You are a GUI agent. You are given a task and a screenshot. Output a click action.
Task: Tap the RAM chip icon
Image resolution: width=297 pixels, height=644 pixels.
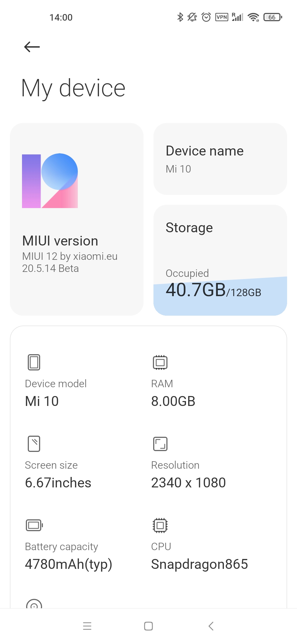(x=160, y=362)
